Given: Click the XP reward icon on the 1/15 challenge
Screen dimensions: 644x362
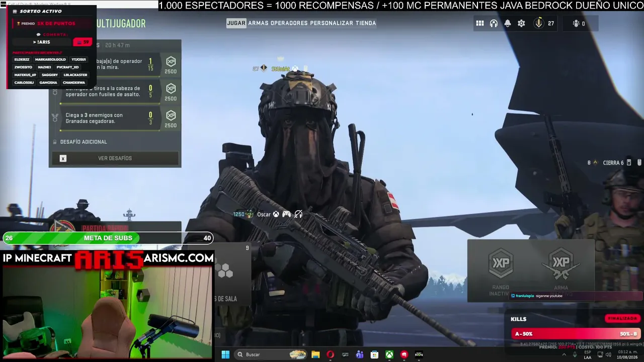Looking at the screenshot, I should point(171,61).
